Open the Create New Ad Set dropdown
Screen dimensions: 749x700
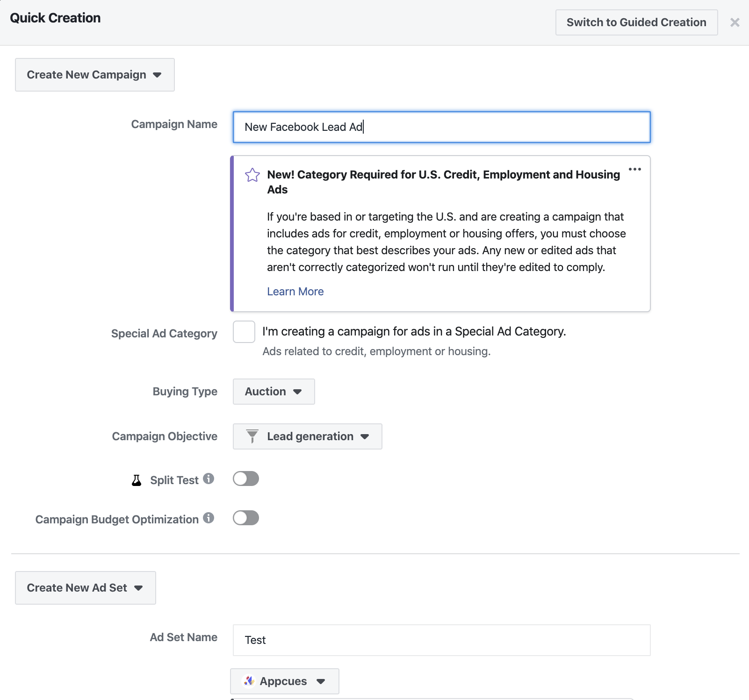[86, 588]
